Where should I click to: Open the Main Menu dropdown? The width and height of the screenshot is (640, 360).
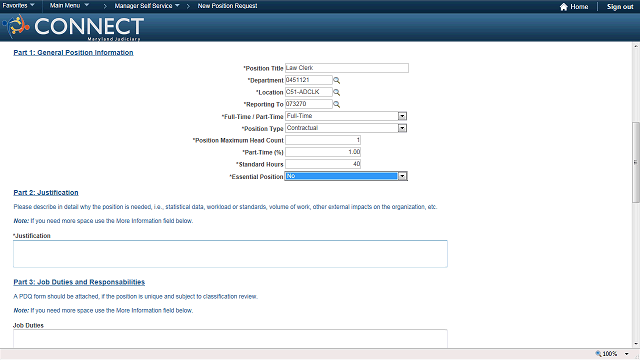69,6
